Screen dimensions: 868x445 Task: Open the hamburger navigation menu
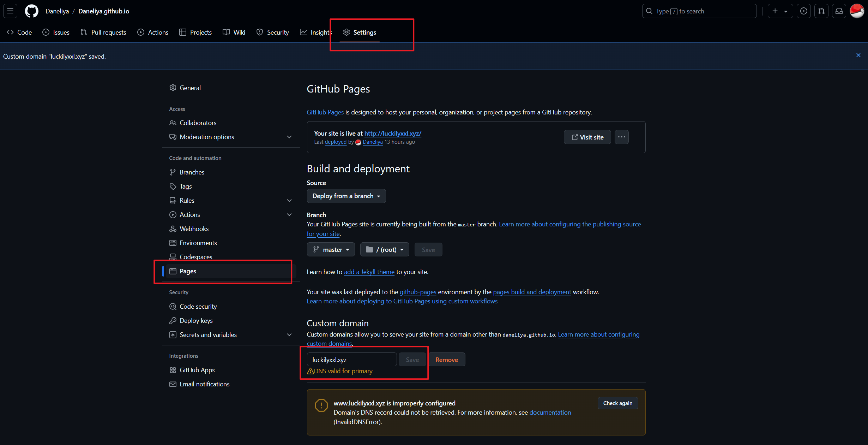click(10, 11)
